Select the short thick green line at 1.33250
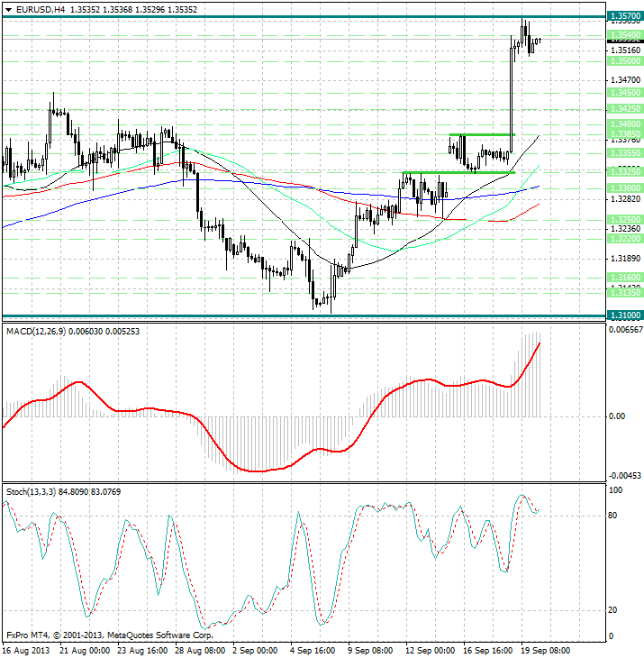644x658 pixels. pos(458,172)
